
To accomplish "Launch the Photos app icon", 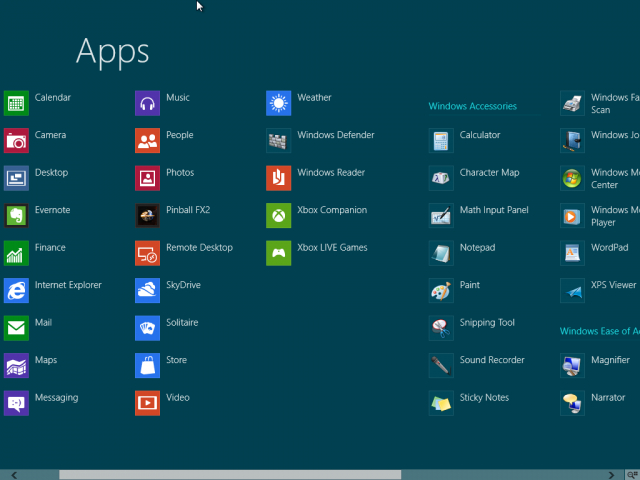I will pyautogui.click(x=147, y=178).
